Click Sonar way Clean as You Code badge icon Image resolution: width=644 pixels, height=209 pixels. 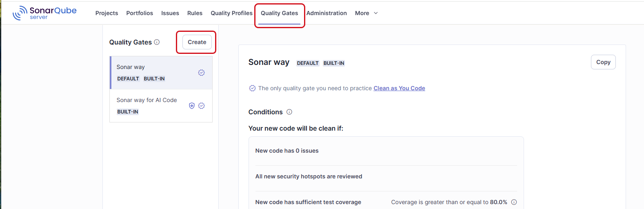[201, 73]
